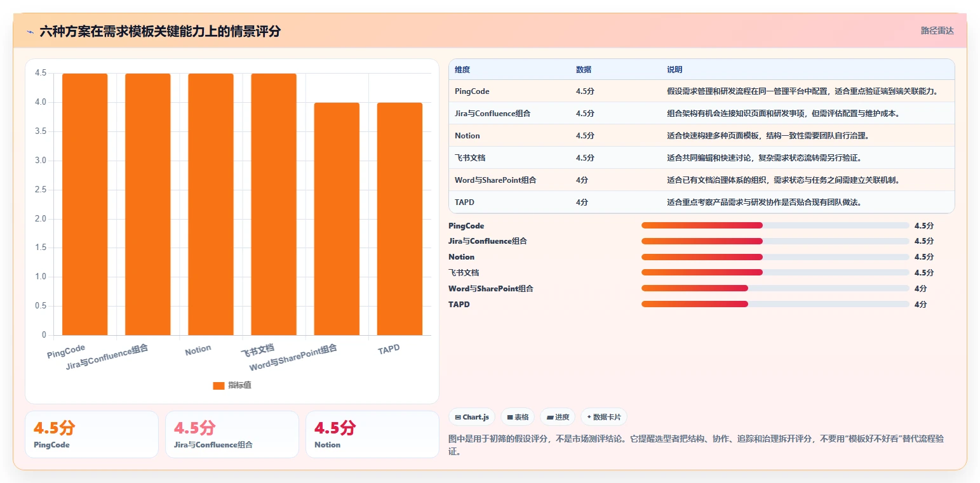Select the Notion table row name
Image resolution: width=980 pixels, height=483 pixels.
click(467, 136)
